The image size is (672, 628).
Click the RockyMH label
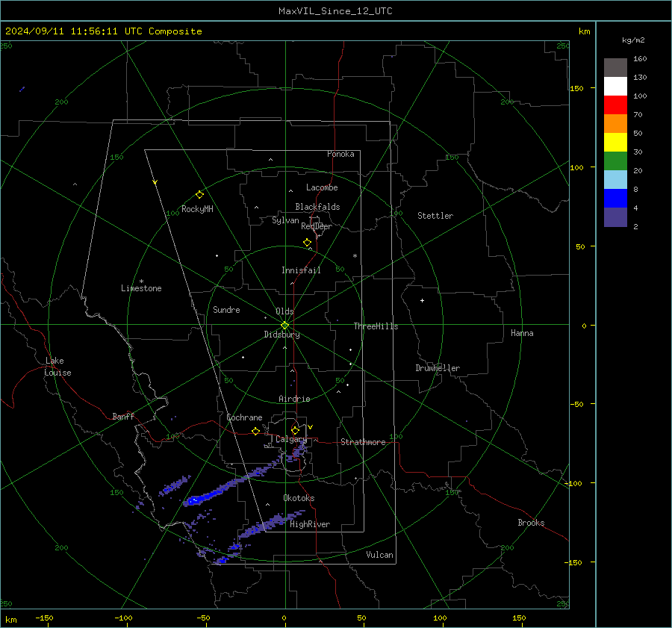tap(197, 209)
